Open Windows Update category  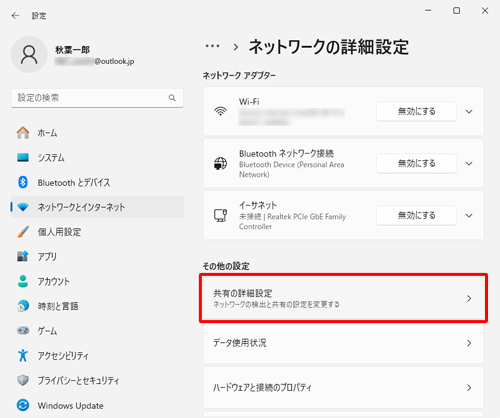point(97,405)
